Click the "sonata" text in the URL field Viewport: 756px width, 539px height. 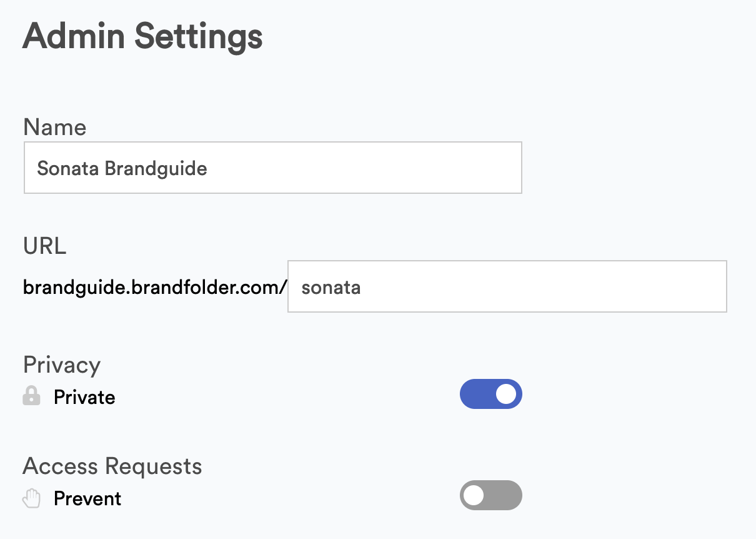coord(331,287)
